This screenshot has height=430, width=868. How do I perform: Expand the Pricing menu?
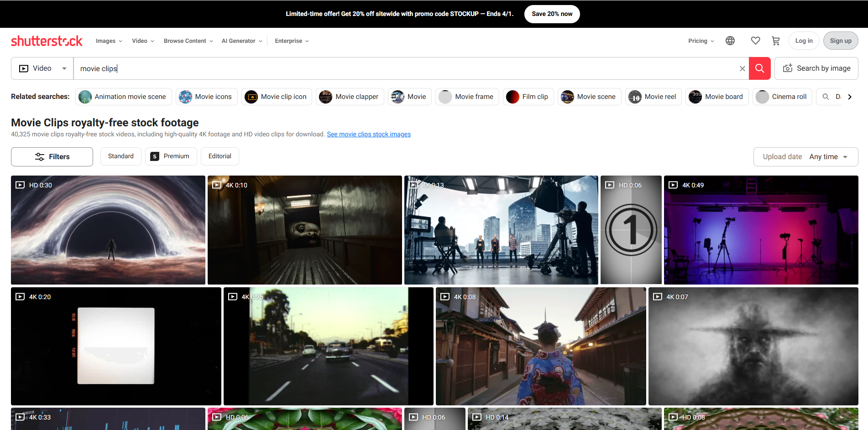click(x=701, y=41)
